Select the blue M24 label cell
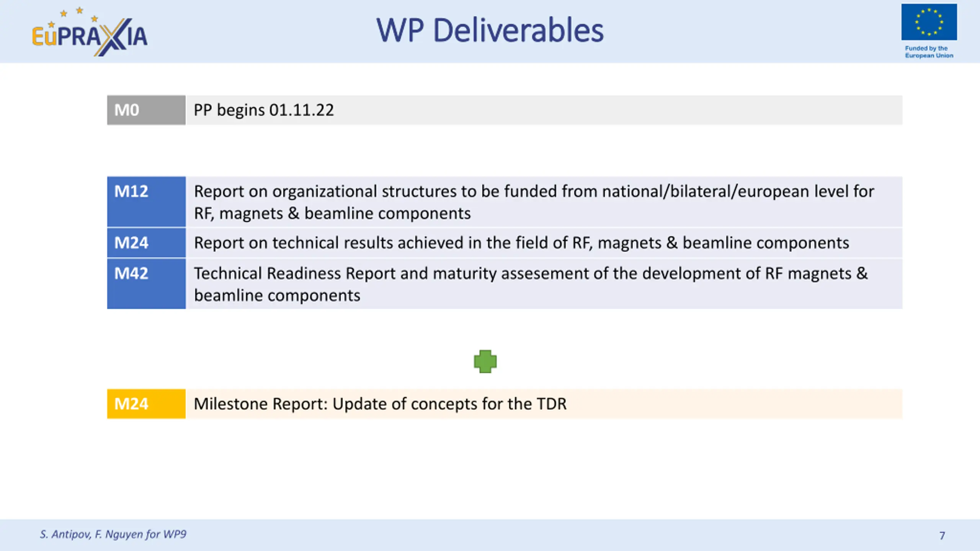Image resolution: width=980 pixels, height=551 pixels. point(146,243)
